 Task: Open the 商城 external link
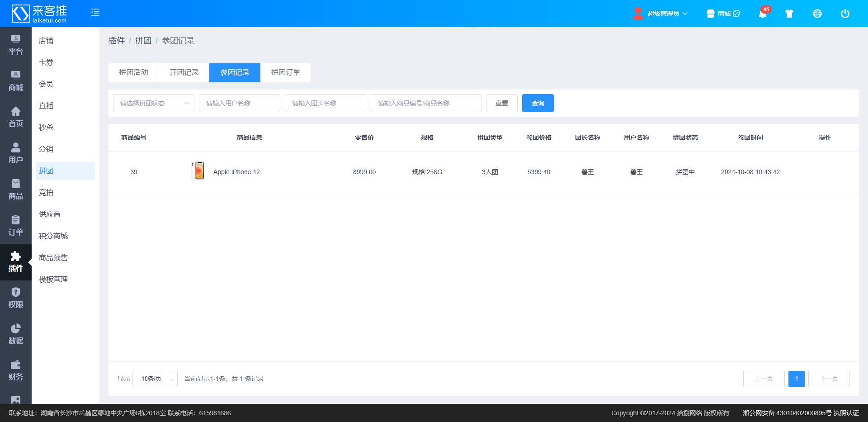723,14
